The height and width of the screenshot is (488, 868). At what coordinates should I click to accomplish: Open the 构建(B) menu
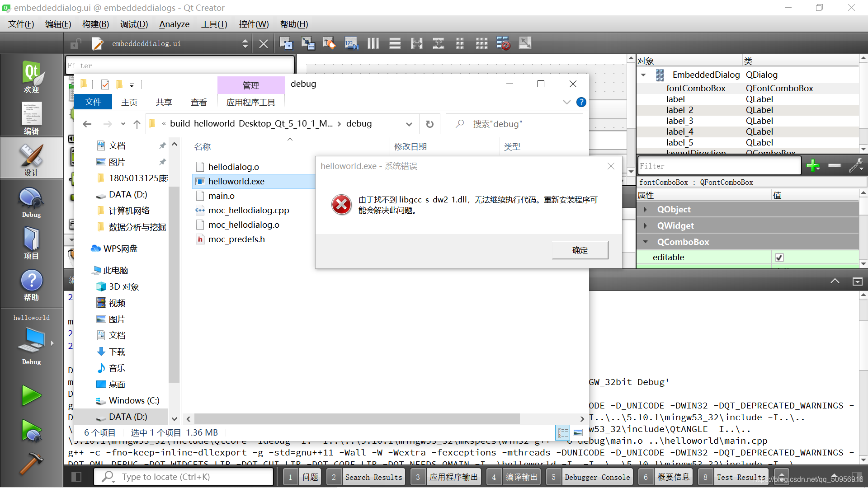(95, 24)
